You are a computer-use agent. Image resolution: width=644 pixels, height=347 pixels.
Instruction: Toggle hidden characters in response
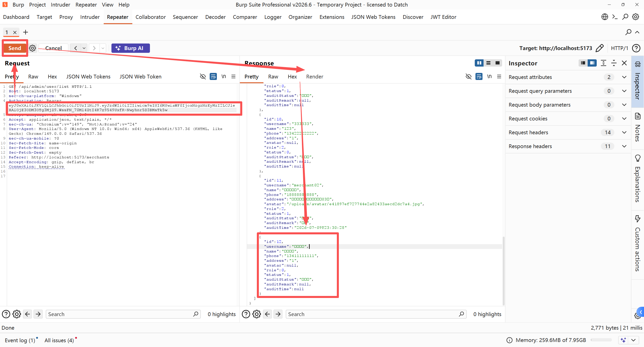468,76
